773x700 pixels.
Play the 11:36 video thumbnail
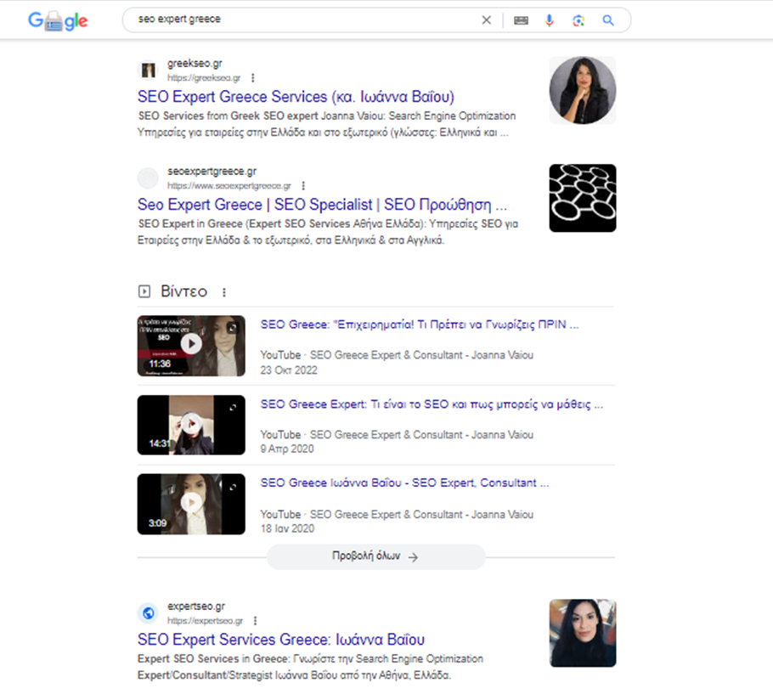191,345
